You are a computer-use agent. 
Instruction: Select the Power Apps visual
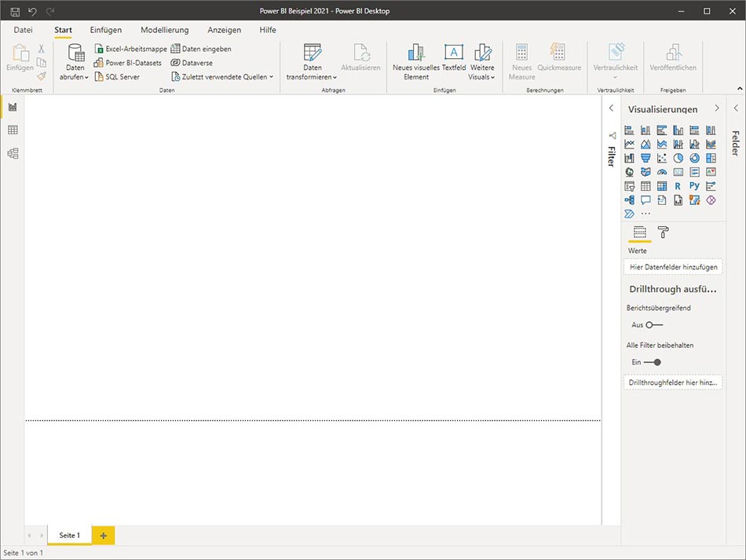(711, 199)
